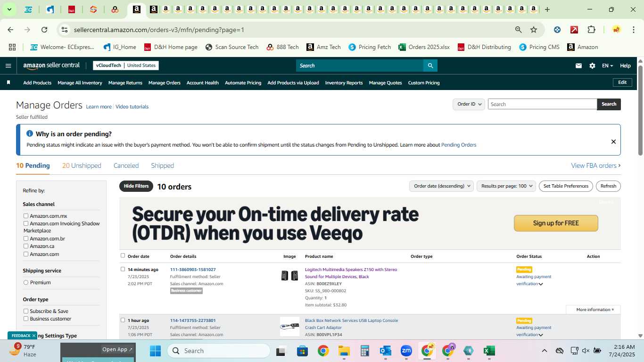This screenshot has width=644, height=362.
Task: Select the Premium shipping service radio button
Action: point(26,282)
